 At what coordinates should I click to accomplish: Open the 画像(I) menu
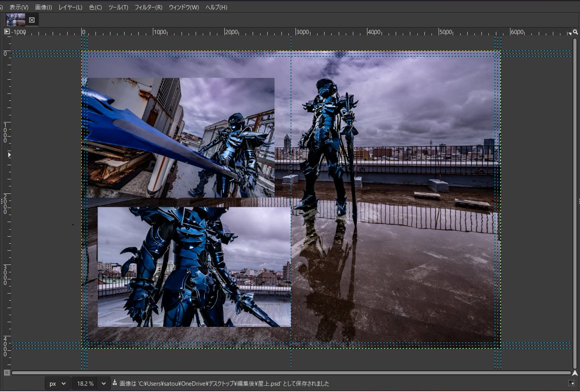(x=43, y=8)
